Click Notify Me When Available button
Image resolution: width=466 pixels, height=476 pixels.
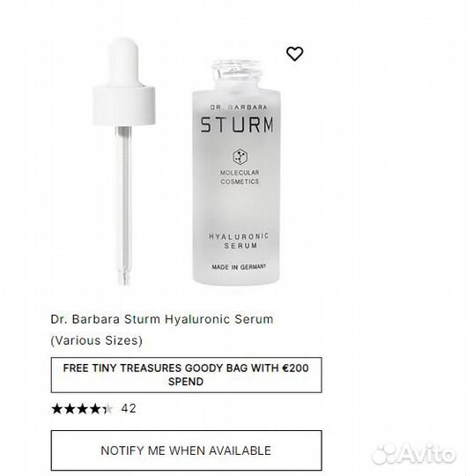(186, 450)
